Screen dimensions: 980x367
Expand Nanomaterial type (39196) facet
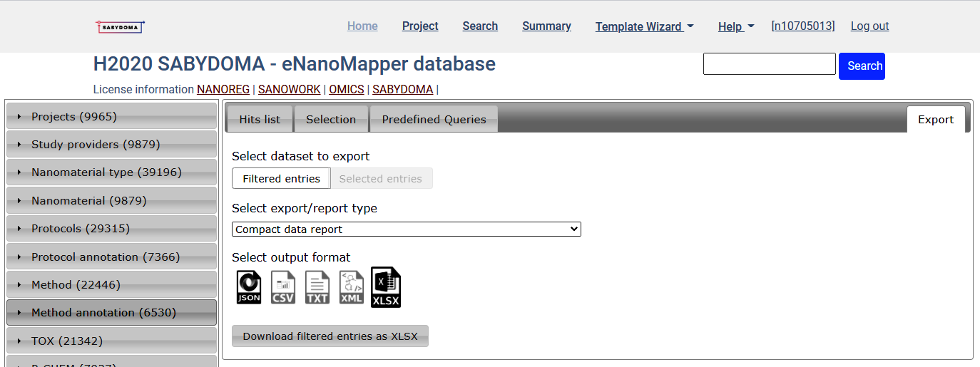pos(111,172)
